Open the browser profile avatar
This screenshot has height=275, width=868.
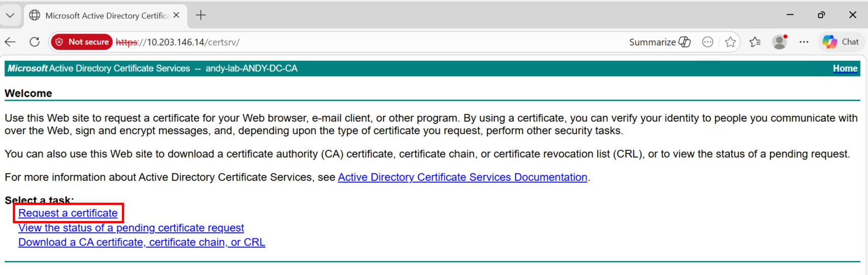coord(779,42)
